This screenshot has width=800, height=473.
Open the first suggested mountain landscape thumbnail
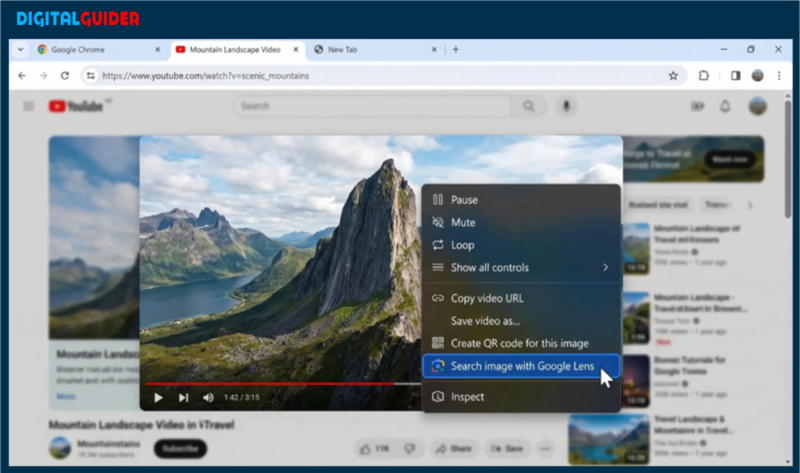tap(636, 248)
